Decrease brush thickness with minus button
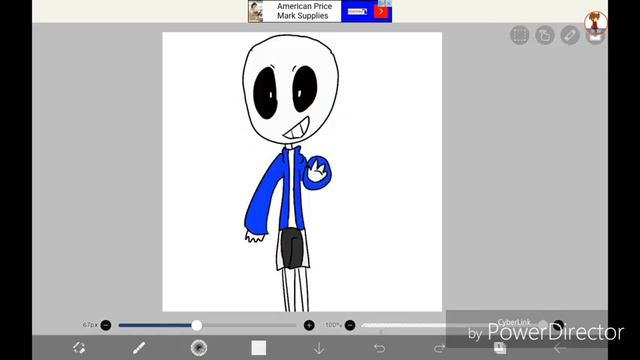 (106, 325)
